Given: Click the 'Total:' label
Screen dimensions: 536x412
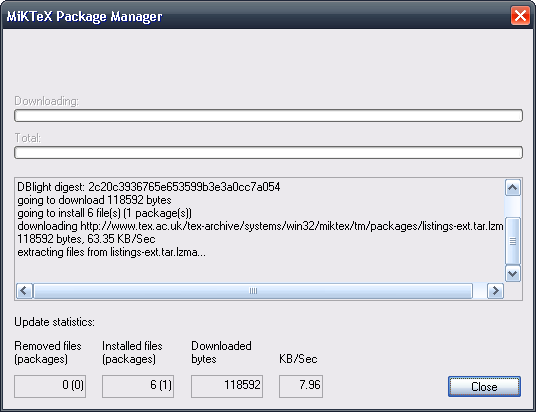Looking at the screenshot, I should click(27, 138).
